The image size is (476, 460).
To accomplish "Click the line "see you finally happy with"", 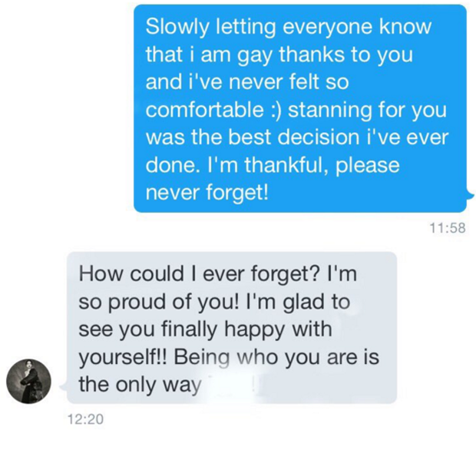I will coord(206,329).
